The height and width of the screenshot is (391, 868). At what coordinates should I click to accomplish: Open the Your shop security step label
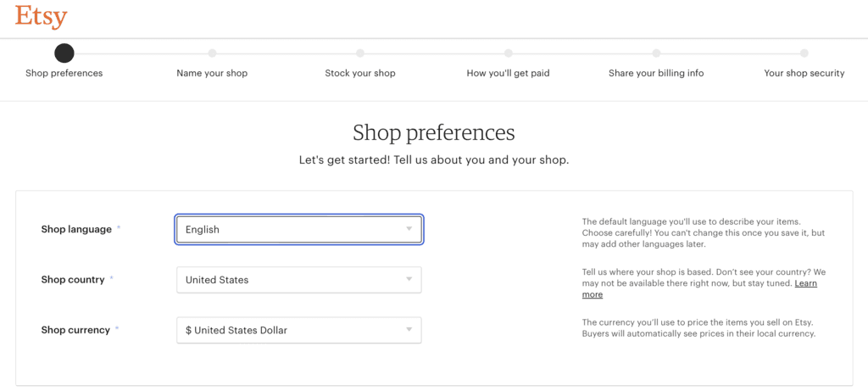(804, 74)
